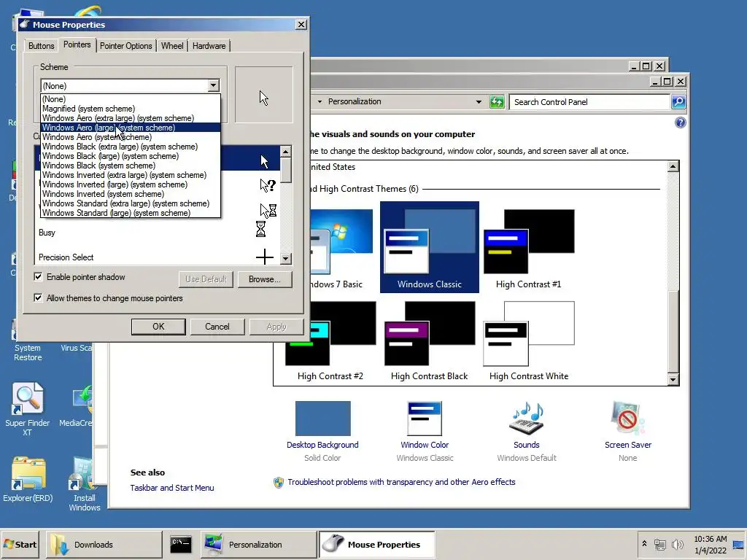Toggle Allow themes to change mouse pointers

pyautogui.click(x=38, y=298)
